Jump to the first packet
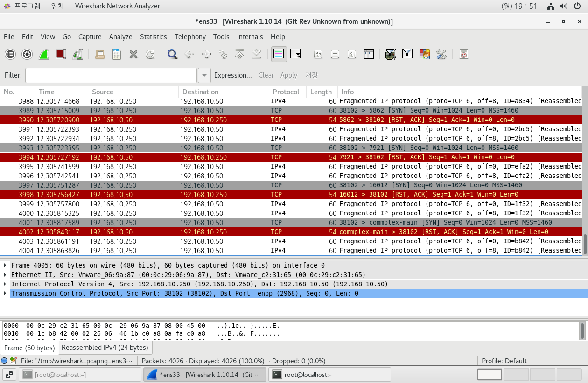The width and height of the screenshot is (588, 383). click(239, 54)
